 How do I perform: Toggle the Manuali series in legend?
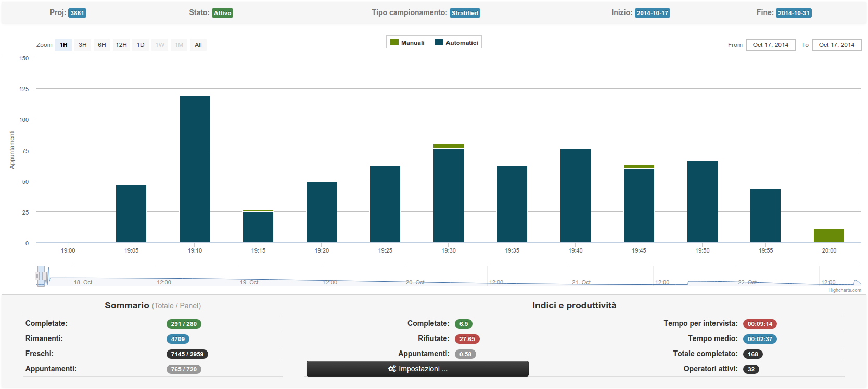(x=407, y=43)
